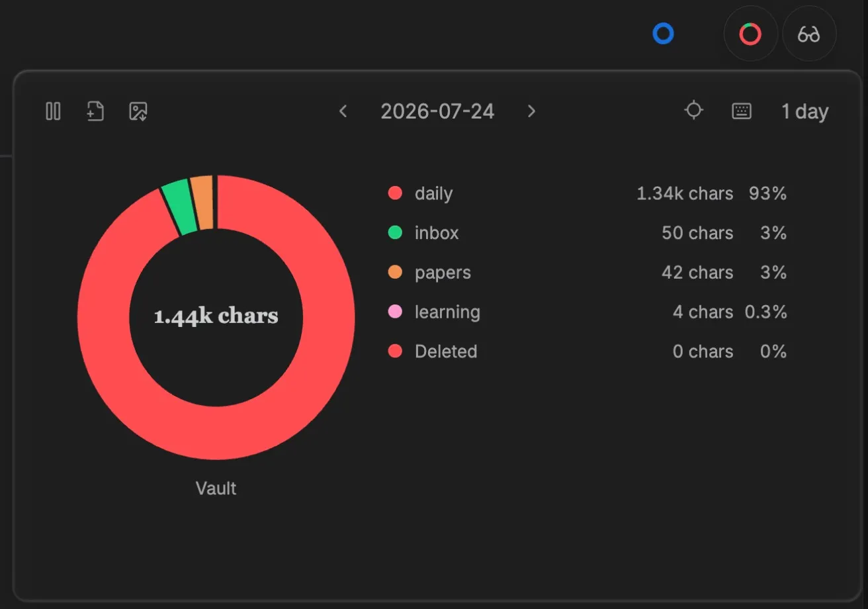Click the keyboard icon
868x609 pixels.
[x=742, y=111]
